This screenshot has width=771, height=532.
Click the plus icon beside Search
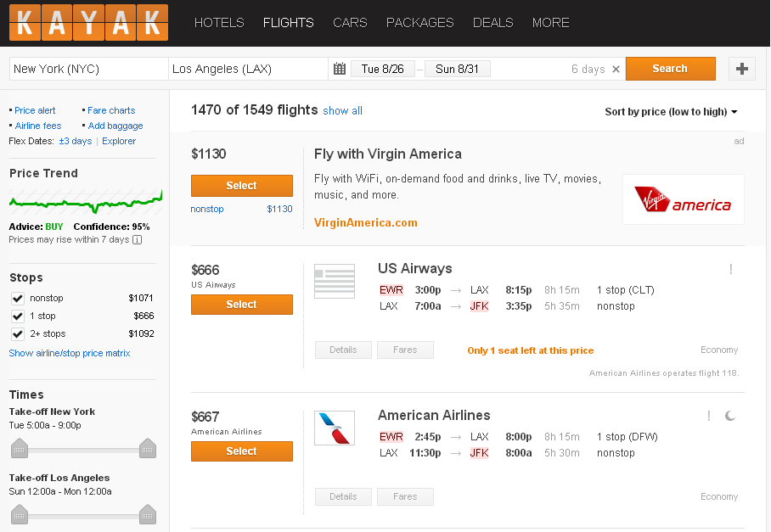pyautogui.click(x=741, y=69)
